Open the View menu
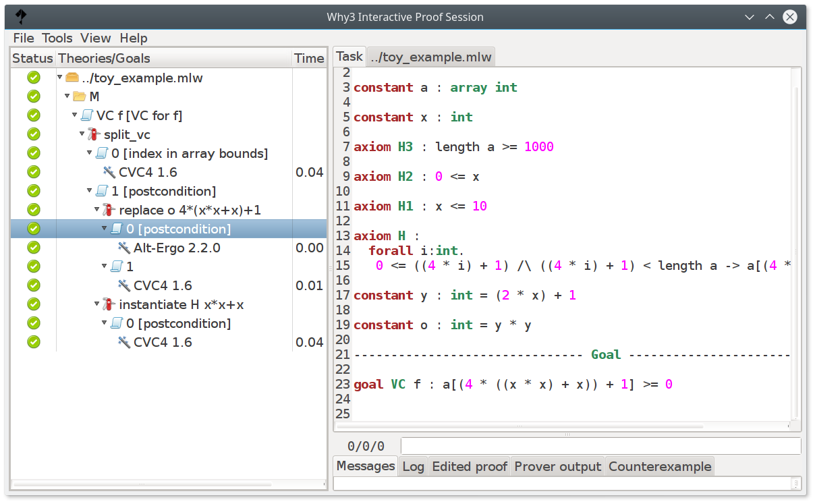 (x=96, y=38)
